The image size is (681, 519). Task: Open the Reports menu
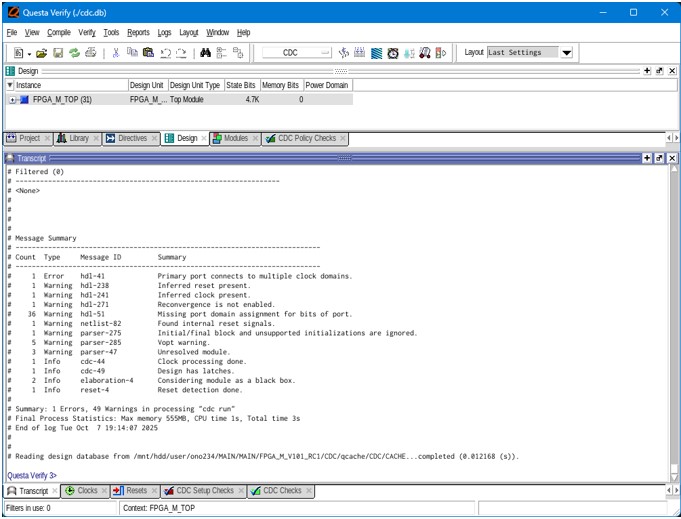(138, 32)
